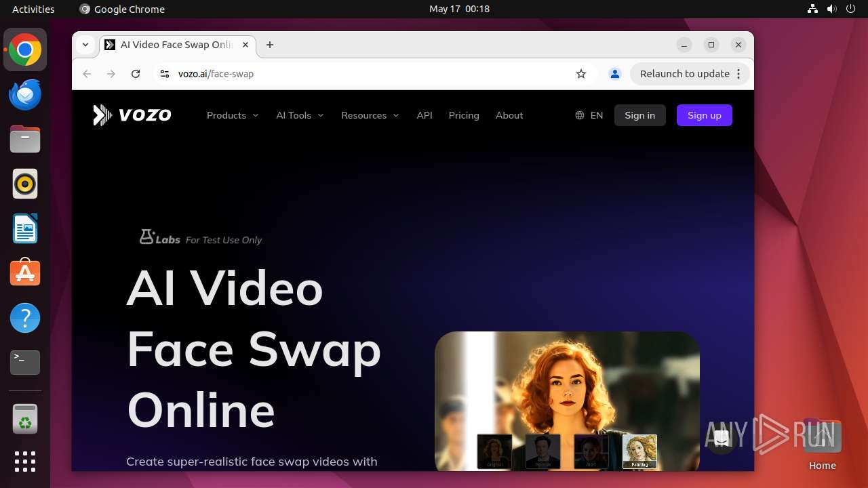868x488 pixels.
Task: Open the API page link
Action: 425,115
